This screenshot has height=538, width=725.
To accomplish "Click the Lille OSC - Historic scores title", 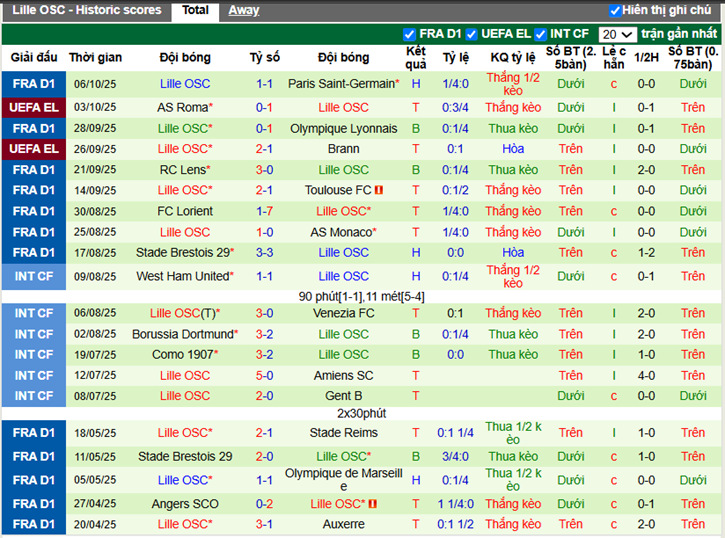I will tap(86, 10).
